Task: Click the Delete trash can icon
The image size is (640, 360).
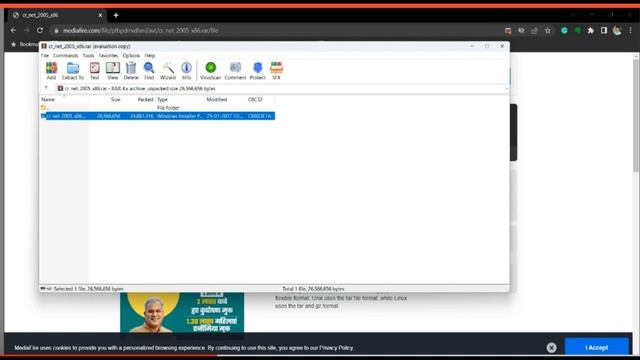Action: click(x=131, y=71)
